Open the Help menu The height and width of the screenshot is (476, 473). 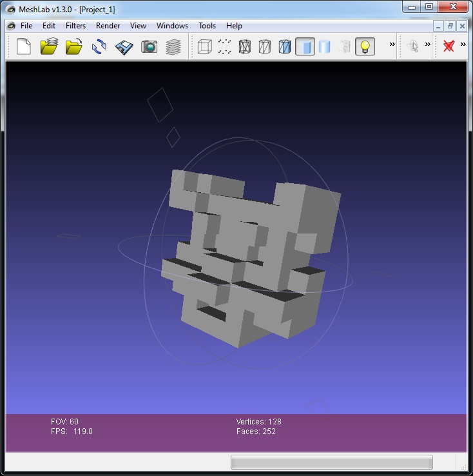click(x=234, y=26)
